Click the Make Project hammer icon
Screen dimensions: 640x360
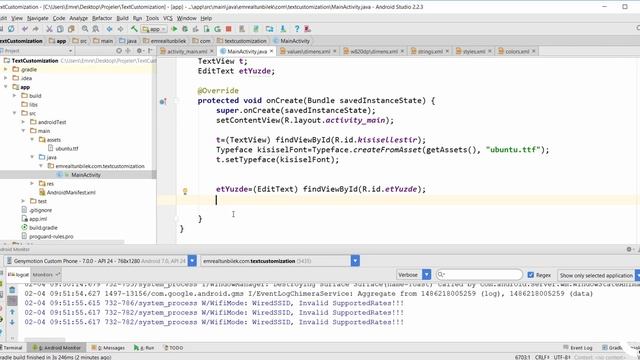point(134,29)
